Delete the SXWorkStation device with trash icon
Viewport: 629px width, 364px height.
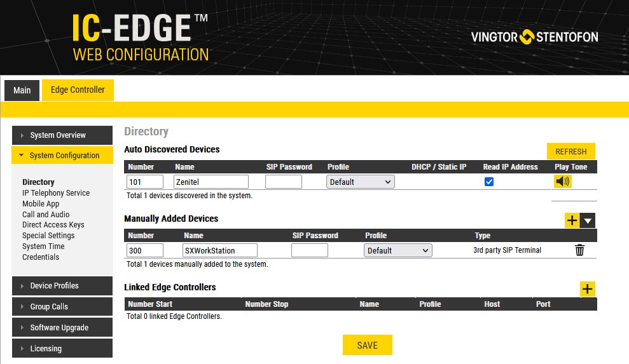pos(579,250)
